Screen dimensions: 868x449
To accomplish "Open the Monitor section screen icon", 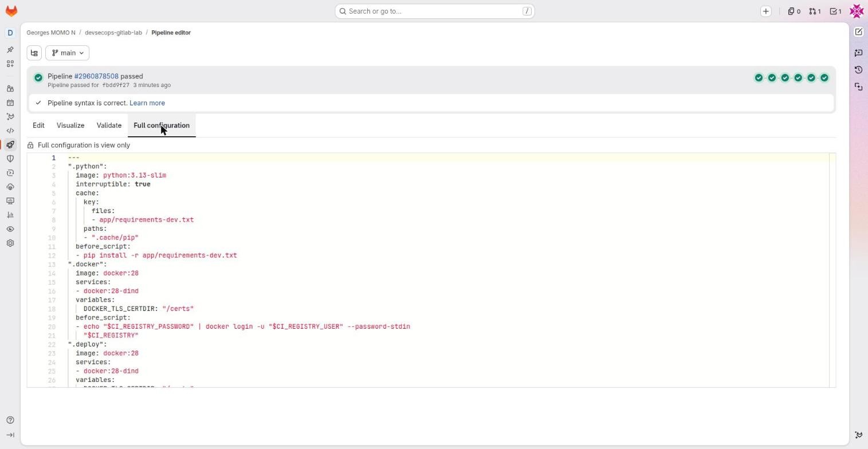I will pyautogui.click(x=10, y=201).
